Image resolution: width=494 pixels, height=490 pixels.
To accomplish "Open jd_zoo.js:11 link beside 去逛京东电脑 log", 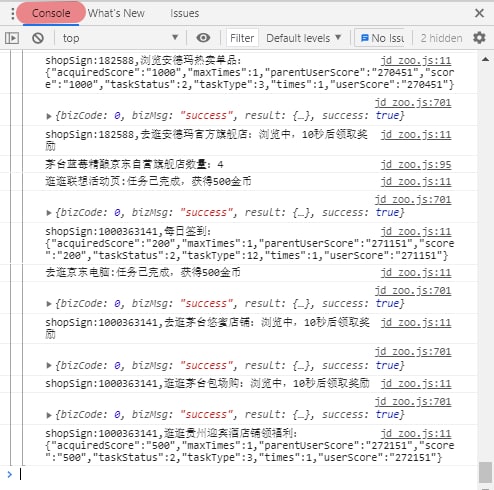I will 416,272.
